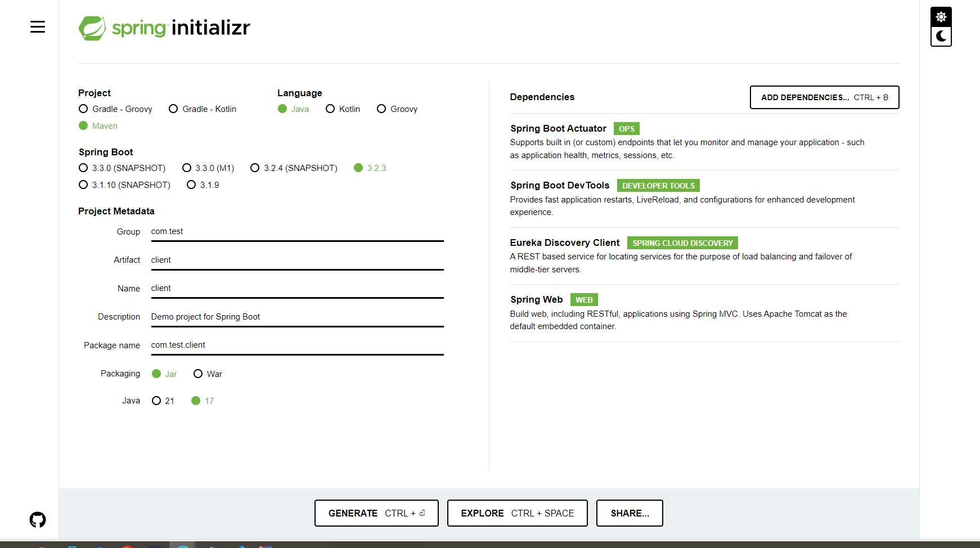The image size is (980, 548).
Task: Click the Project Metadata heading
Action: [x=116, y=212]
